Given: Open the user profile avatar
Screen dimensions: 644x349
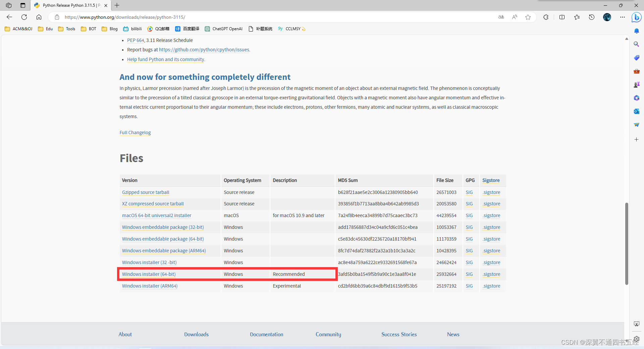Looking at the screenshot, I should point(607,17).
